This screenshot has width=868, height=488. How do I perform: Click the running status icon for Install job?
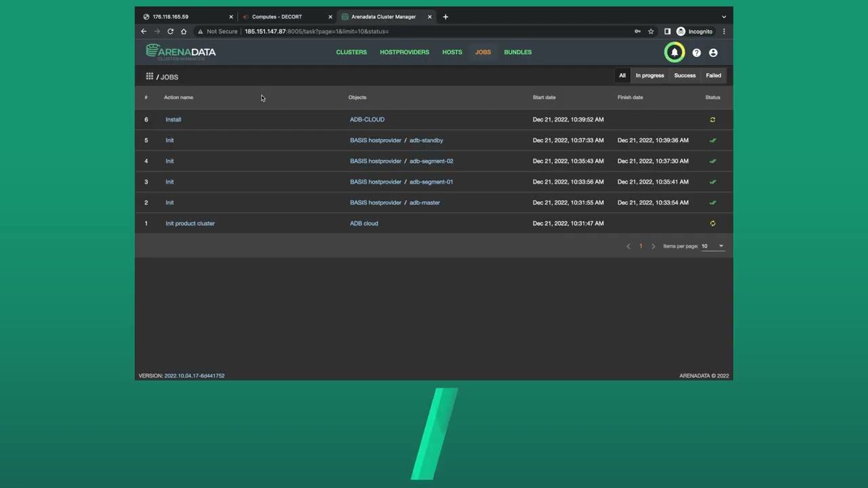(713, 119)
